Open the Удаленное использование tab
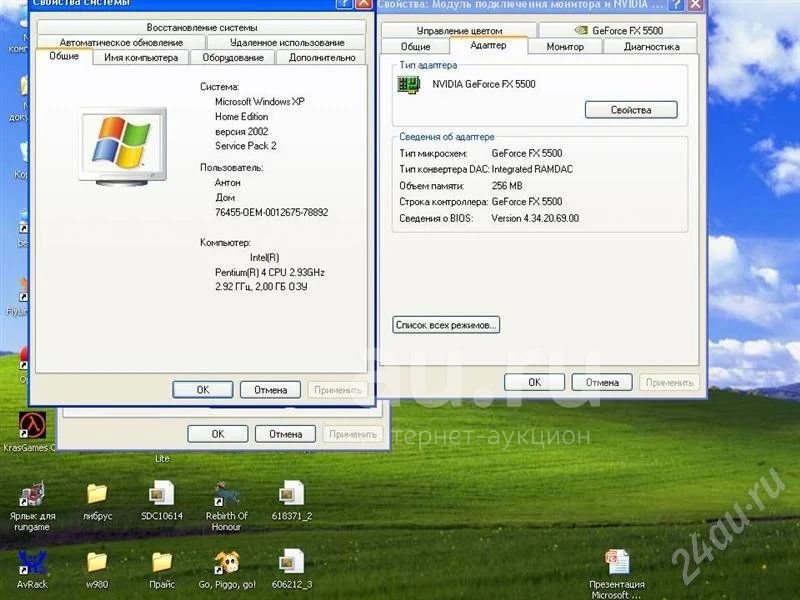This screenshot has width=800, height=600. (x=287, y=42)
